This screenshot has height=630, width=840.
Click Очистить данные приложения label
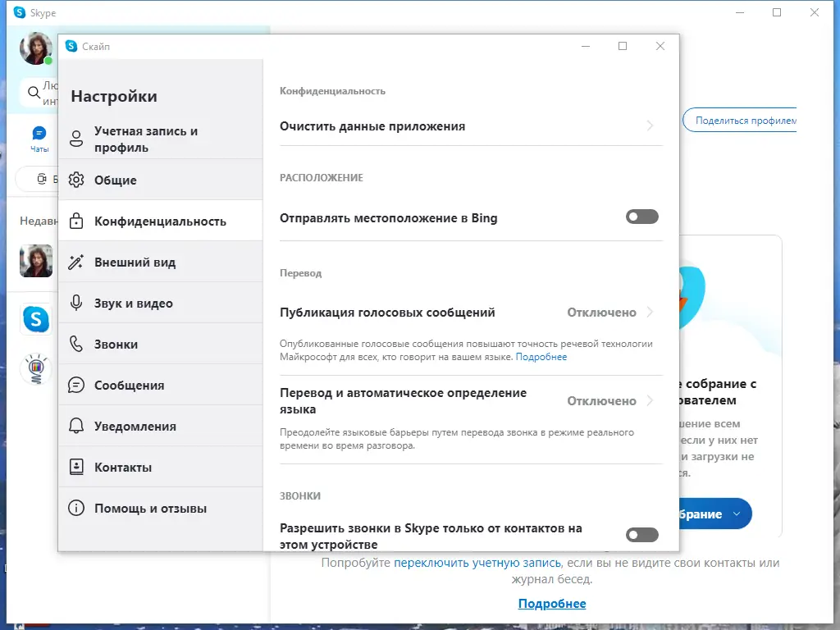(x=372, y=126)
